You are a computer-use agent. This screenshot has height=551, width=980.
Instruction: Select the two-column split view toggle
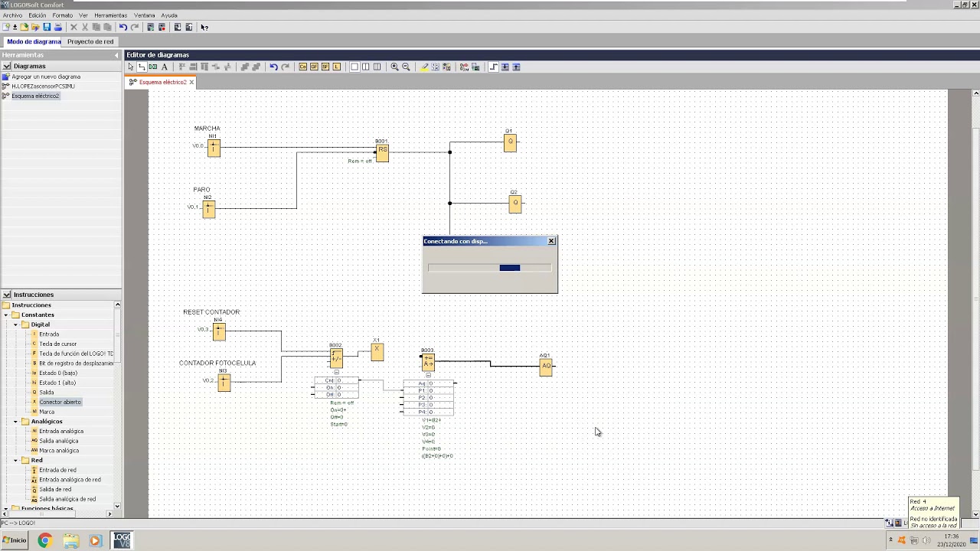tap(365, 67)
